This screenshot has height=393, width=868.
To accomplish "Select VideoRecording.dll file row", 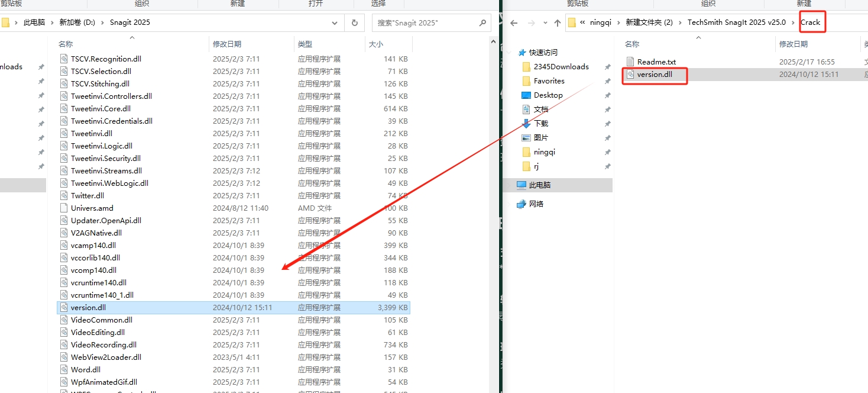I will pyautogui.click(x=233, y=344).
